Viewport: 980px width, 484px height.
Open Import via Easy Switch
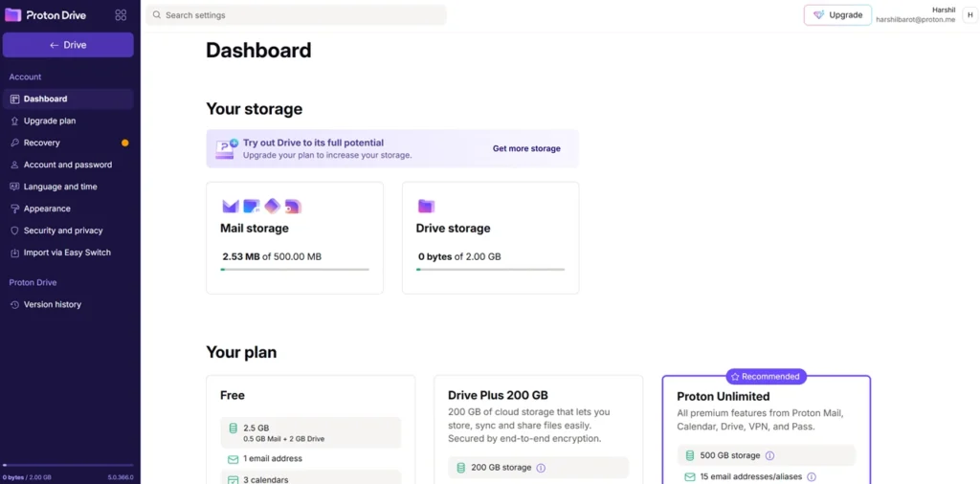pyautogui.click(x=68, y=253)
